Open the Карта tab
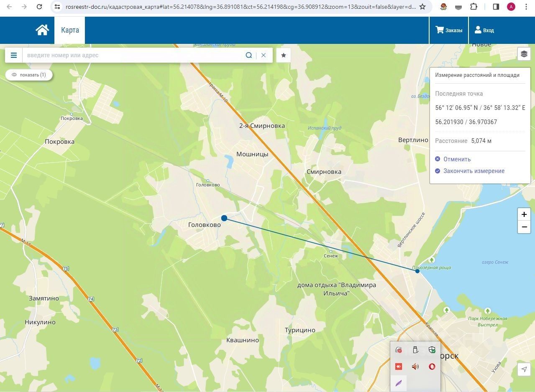The width and height of the screenshot is (535, 392). (x=70, y=30)
